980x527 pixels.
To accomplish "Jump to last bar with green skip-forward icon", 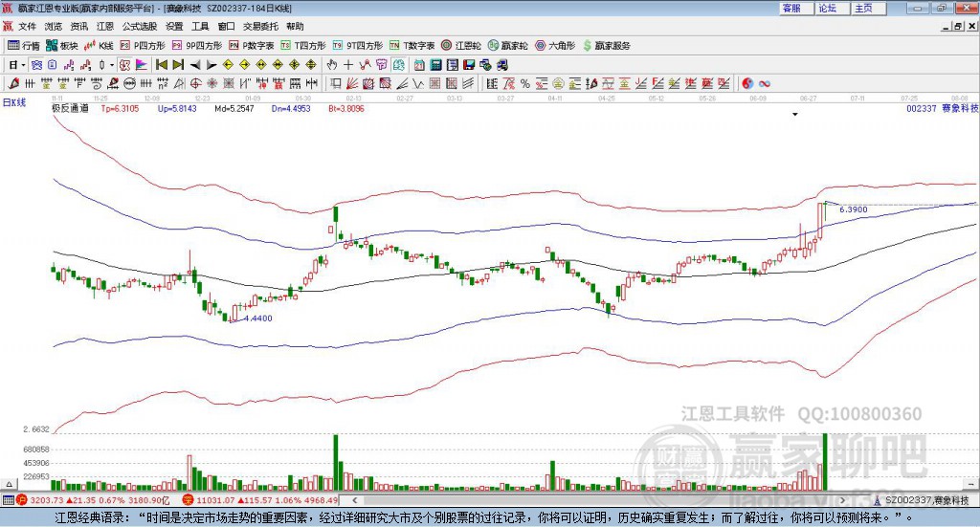I will click(178, 65).
